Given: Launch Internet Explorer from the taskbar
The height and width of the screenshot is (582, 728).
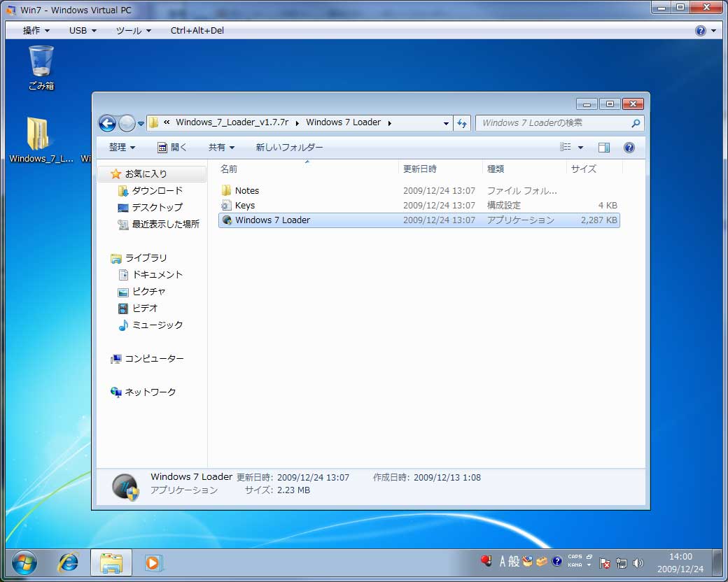Looking at the screenshot, I should [69, 563].
